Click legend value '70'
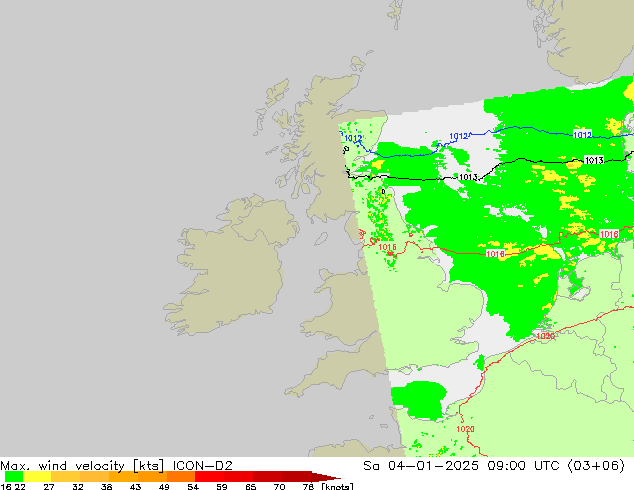 tap(279, 486)
